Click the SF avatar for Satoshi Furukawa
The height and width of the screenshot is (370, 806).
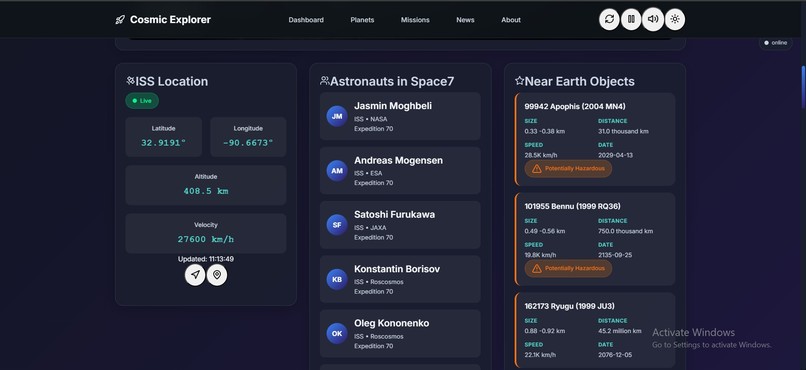pos(337,225)
